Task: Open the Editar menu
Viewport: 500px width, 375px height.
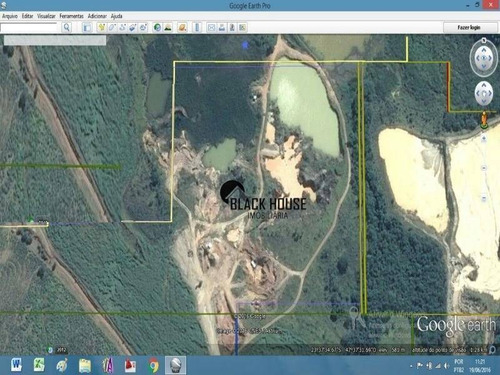Action: pyautogui.click(x=27, y=16)
